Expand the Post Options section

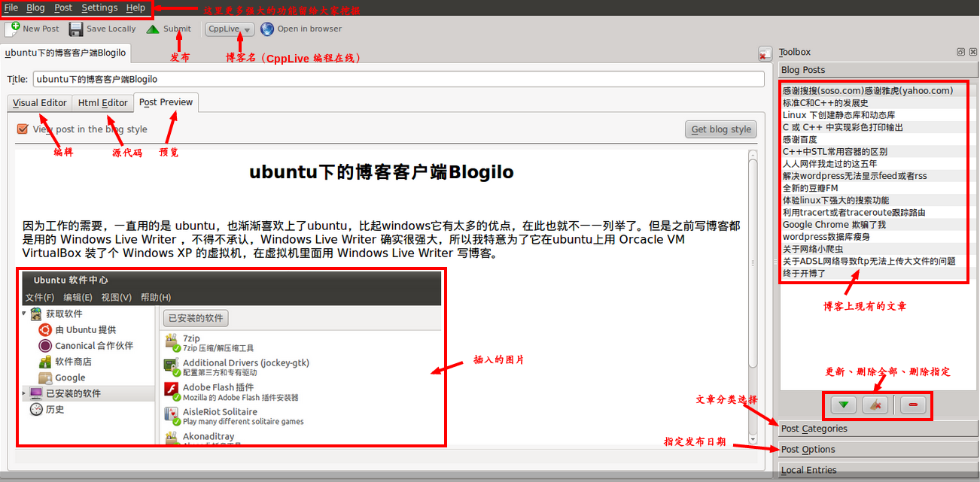878,450
